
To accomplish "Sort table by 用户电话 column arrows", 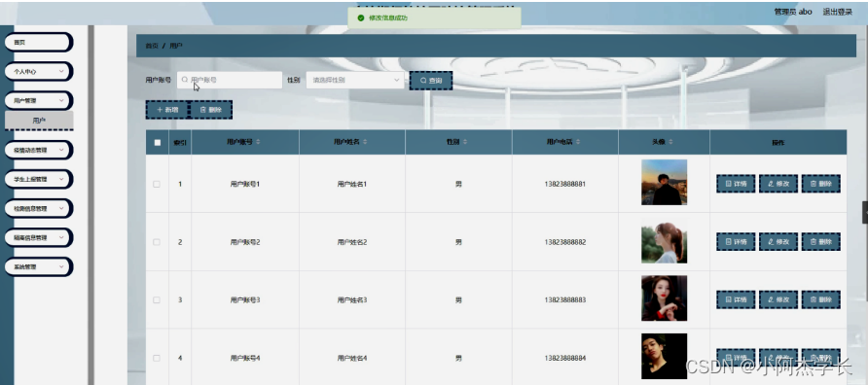I will 578,142.
